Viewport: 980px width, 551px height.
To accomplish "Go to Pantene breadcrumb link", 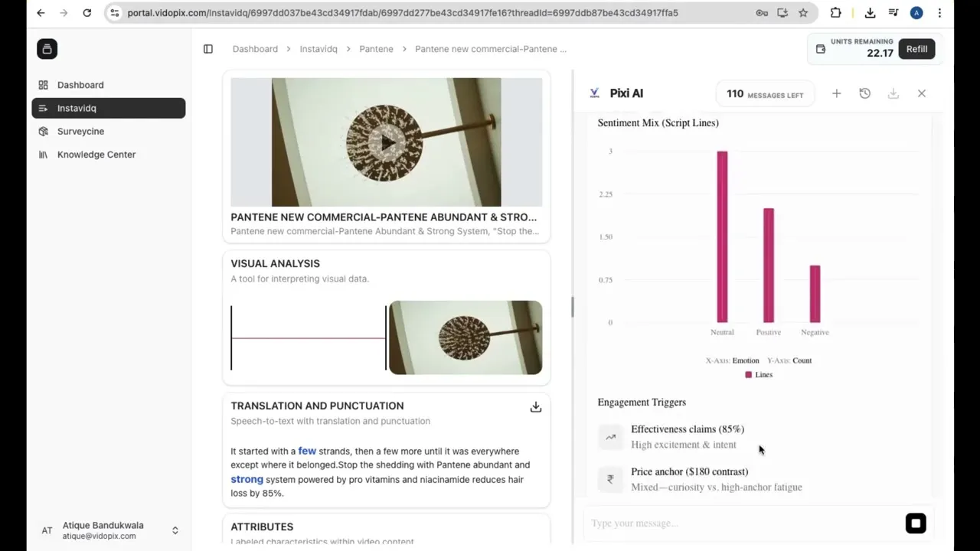I will pyautogui.click(x=376, y=49).
